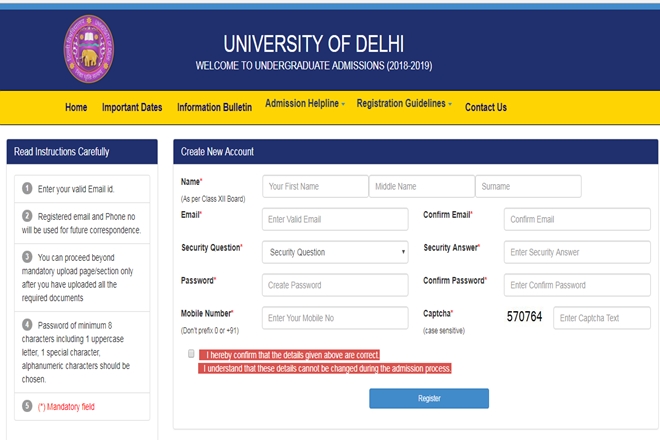Focus the Enter Captcha Text field
Screen dimensions: 660x440
click(602, 318)
